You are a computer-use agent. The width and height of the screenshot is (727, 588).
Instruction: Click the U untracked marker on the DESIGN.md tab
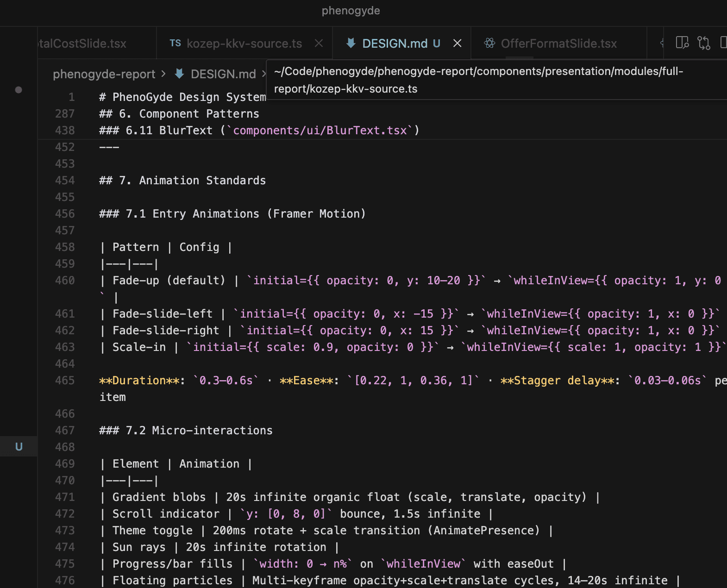tap(437, 43)
